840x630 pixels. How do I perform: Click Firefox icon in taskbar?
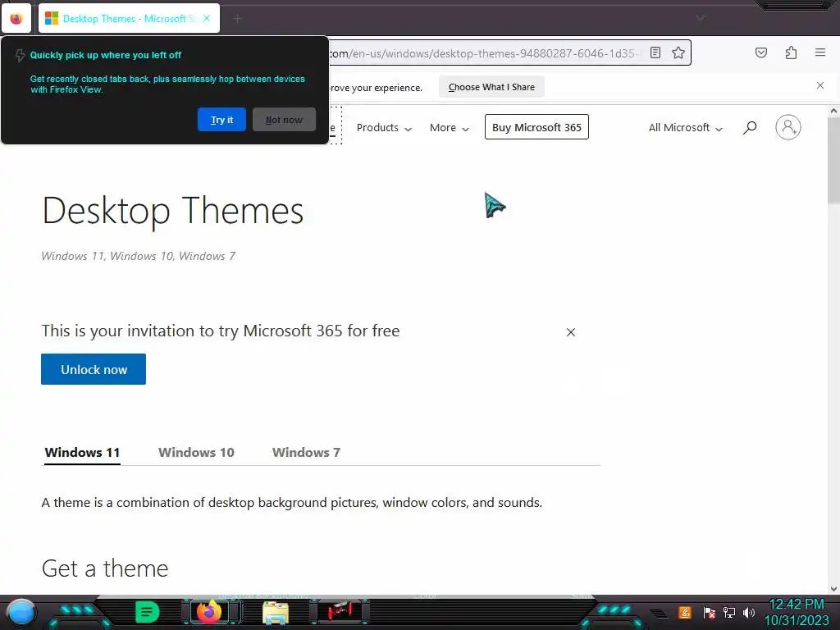[209, 611]
